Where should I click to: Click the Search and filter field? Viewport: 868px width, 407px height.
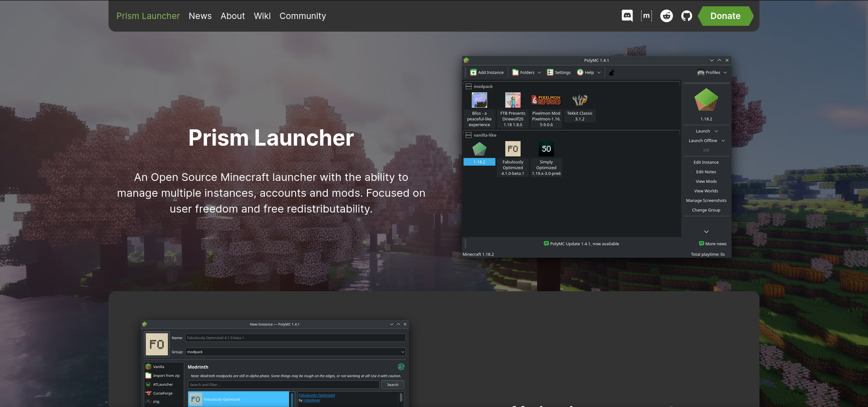[283, 385]
